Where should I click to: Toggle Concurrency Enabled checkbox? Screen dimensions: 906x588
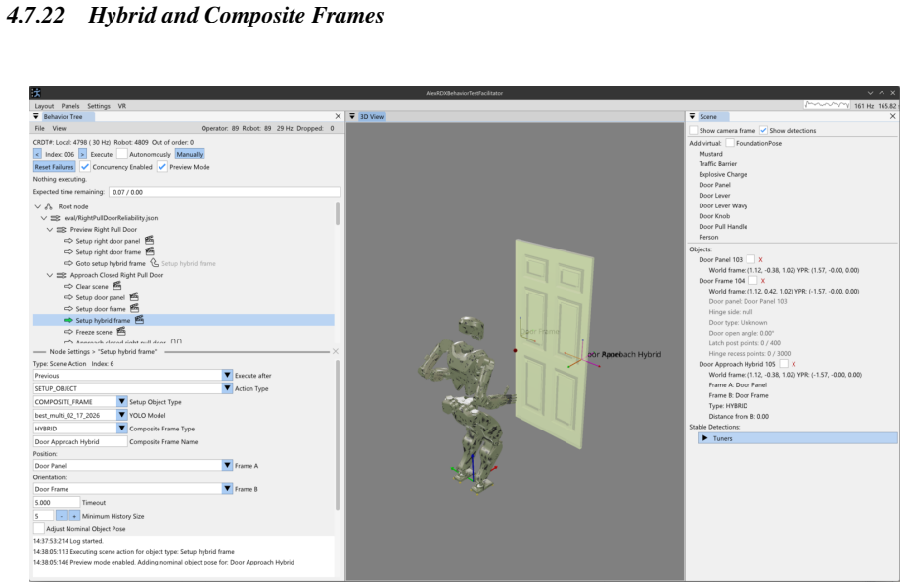[85, 167]
